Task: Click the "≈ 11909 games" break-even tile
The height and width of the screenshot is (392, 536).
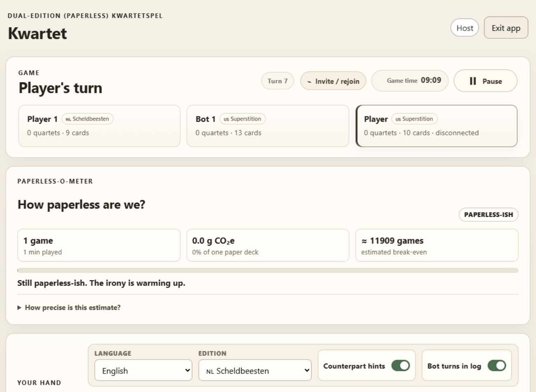Action: [437, 245]
